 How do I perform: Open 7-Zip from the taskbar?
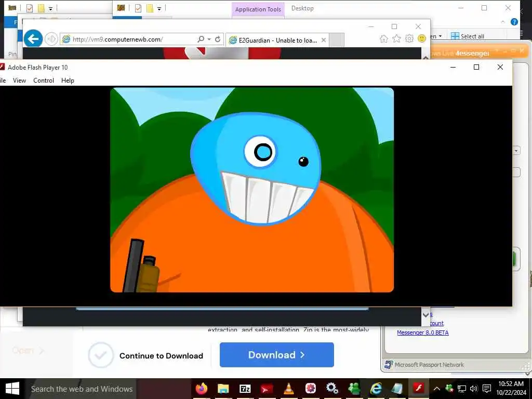point(245,388)
